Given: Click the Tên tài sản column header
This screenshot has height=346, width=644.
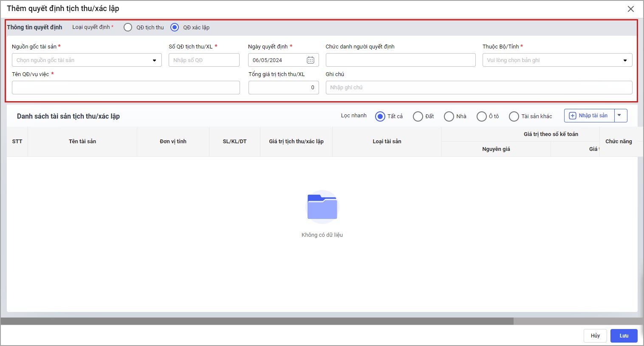Looking at the screenshot, I should coord(82,142).
